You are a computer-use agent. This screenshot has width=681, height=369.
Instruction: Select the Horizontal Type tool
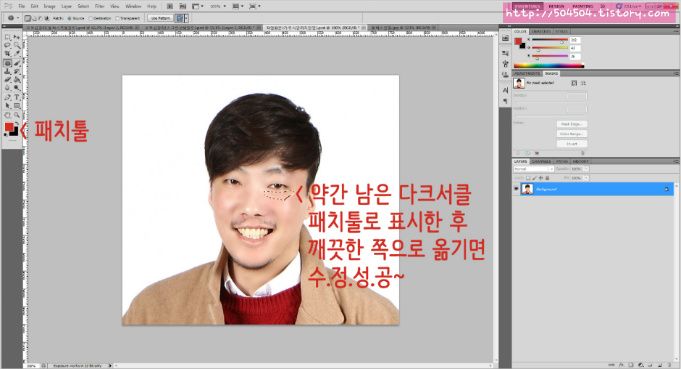[x=17, y=97]
